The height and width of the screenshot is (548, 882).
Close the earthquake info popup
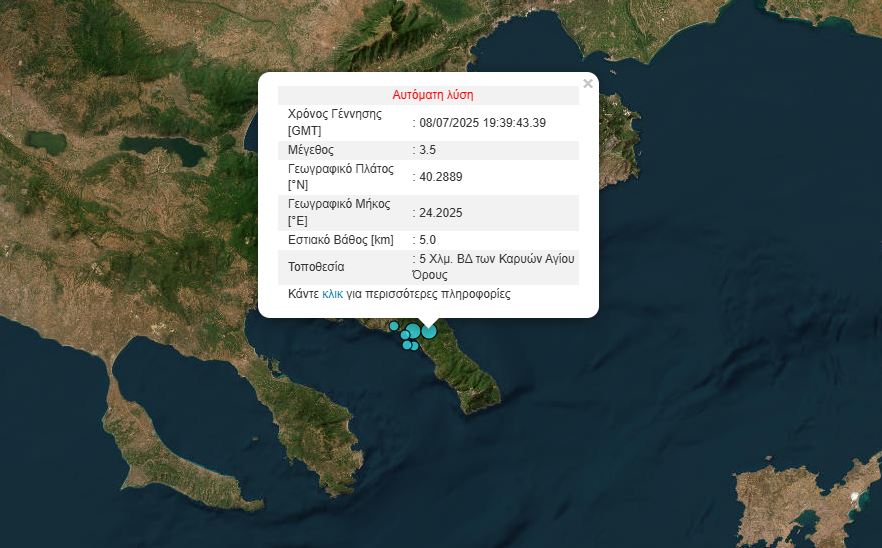point(588,84)
